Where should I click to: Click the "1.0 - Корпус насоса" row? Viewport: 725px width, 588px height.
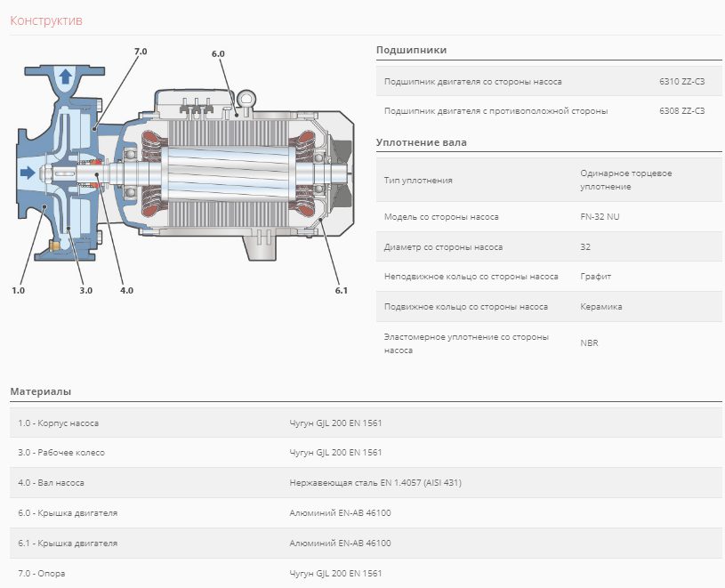(x=366, y=423)
